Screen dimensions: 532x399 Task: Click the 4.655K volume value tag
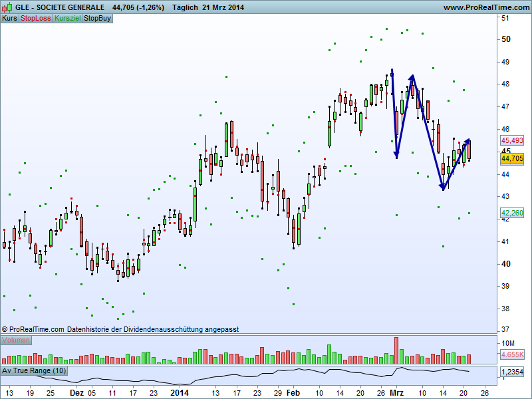[512, 354]
